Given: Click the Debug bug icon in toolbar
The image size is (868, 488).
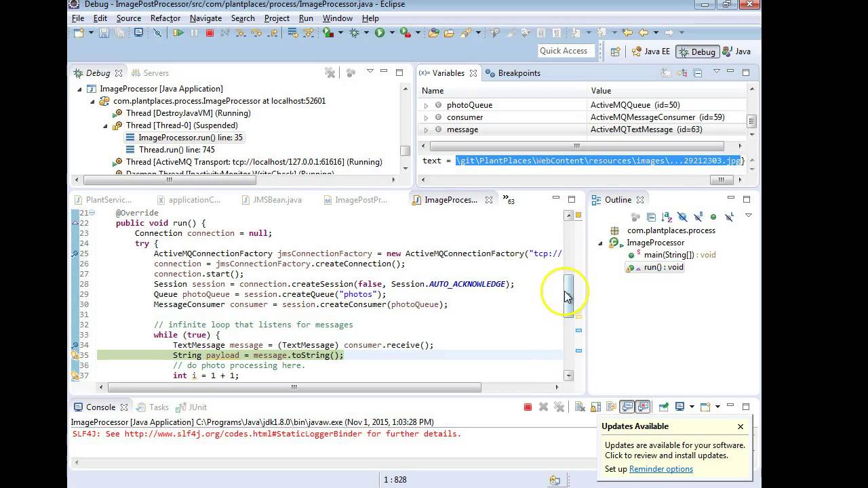Looking at the screenshot, I should point(354,33).
